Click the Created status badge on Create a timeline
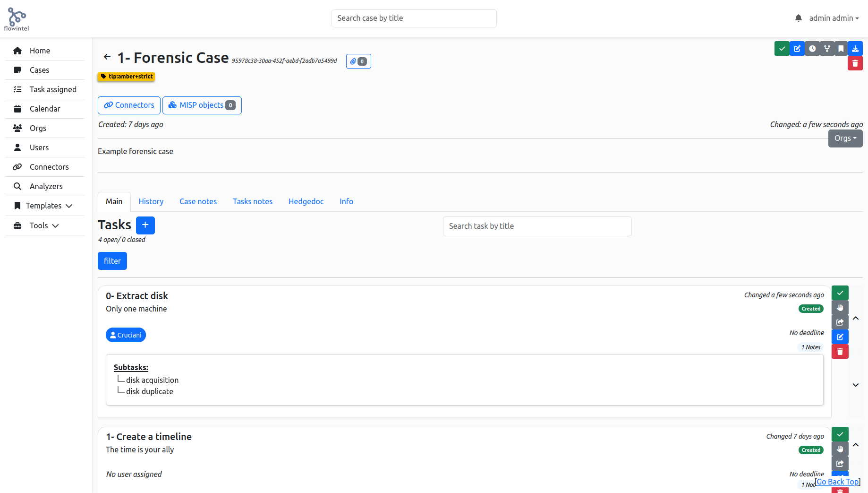Image resolution: width=868 pixels, height=493 pixels. (x=811, y=450)
